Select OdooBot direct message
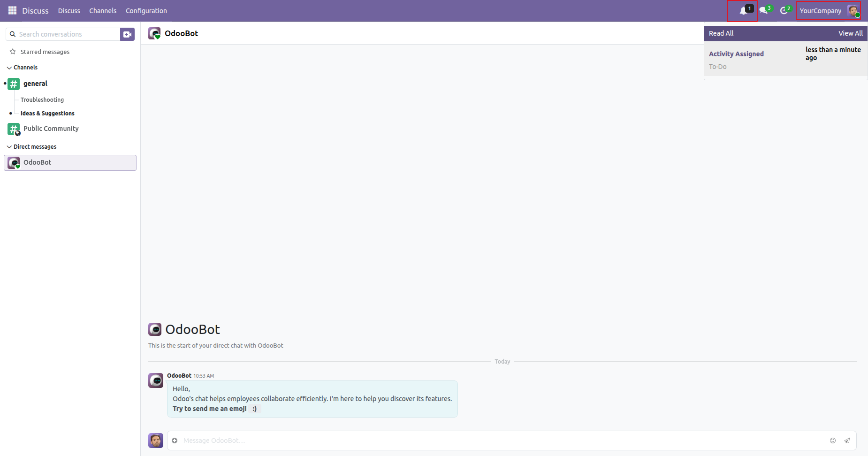This screenshot has width=868, height=456. pyautogui.click(x=70, y=163)
